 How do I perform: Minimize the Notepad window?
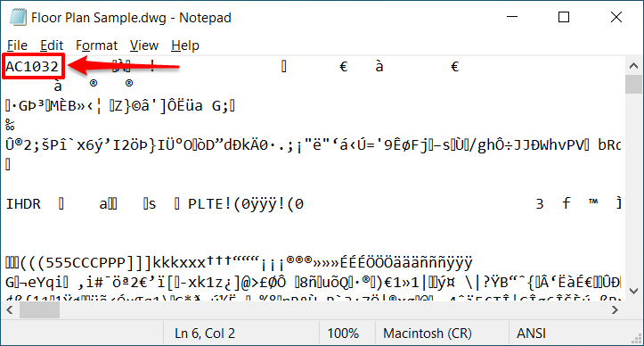[512, 17]
